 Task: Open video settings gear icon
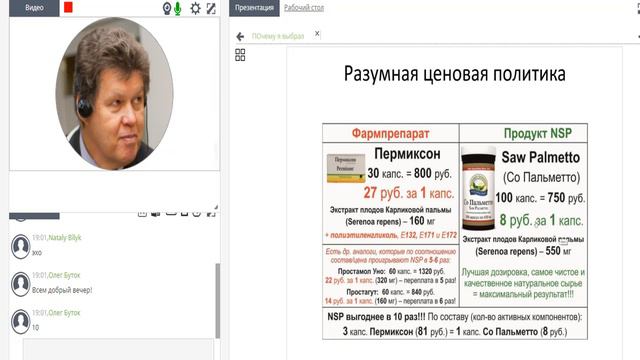pos(196,8)
